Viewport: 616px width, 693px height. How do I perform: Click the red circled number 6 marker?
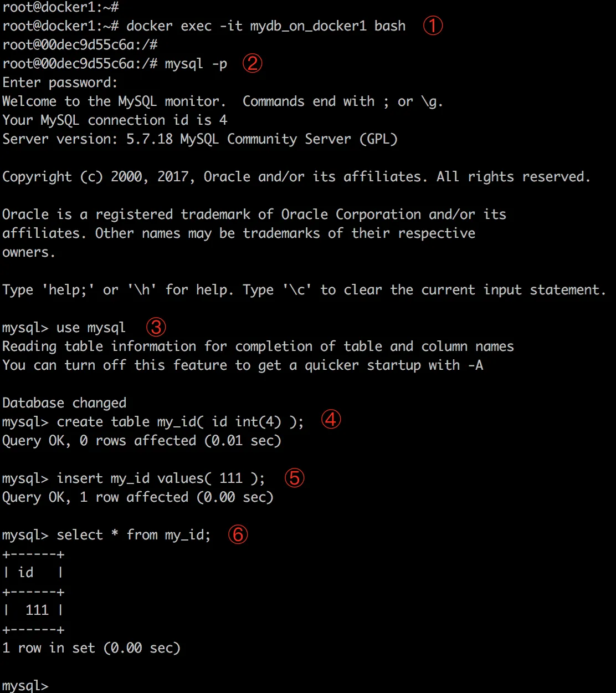pos(238,534)
